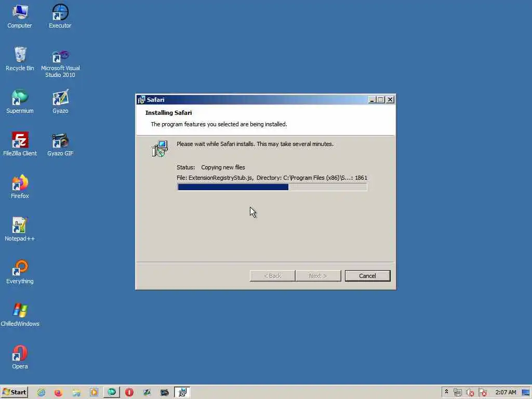
Task: Select the Supermium desktop shortcut
Action: point(20,101)
